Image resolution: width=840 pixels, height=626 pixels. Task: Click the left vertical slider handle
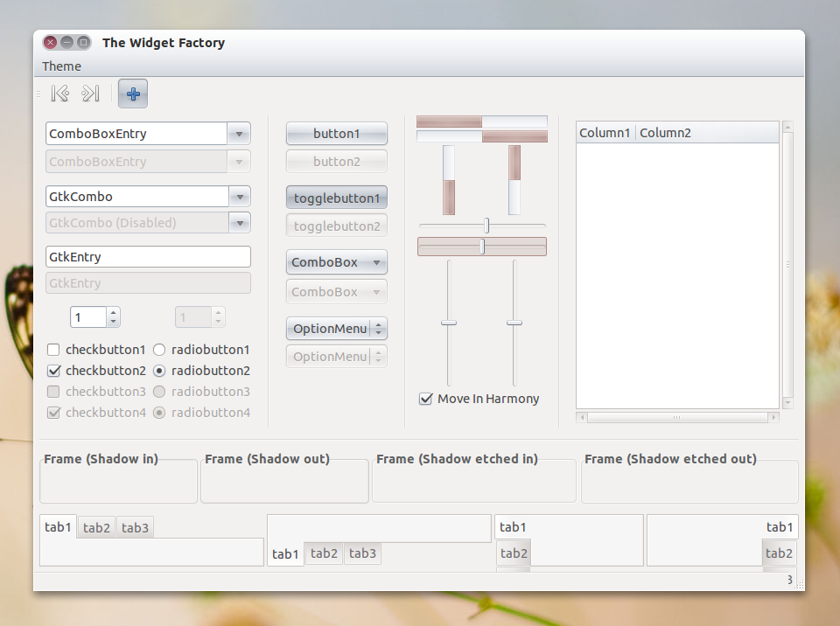click(449, 323)
